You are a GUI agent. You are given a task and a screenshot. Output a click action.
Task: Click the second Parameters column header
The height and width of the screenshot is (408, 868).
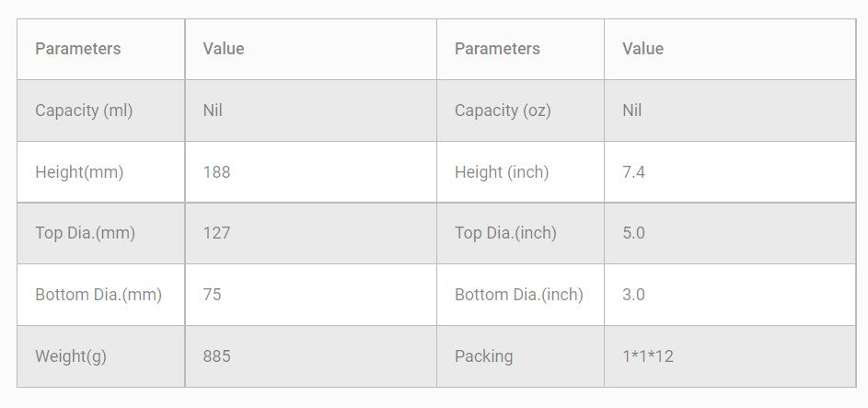pos(497,49)
